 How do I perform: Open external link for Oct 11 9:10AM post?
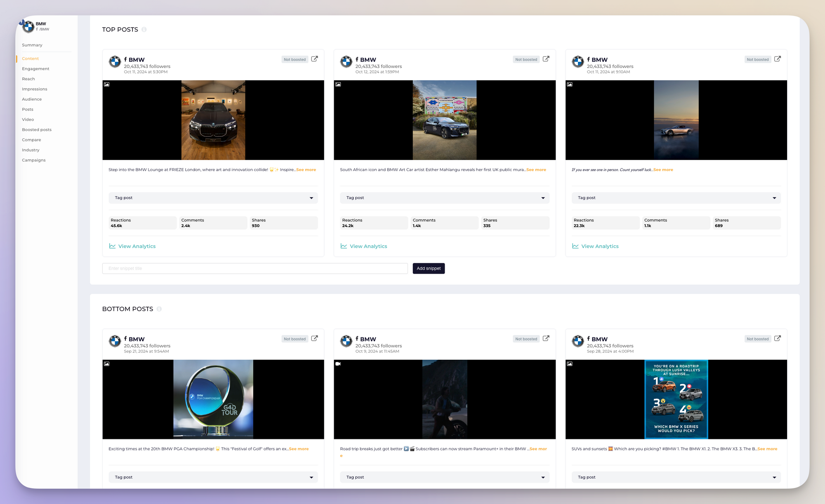pyautogui.click(x=777, y=59)
